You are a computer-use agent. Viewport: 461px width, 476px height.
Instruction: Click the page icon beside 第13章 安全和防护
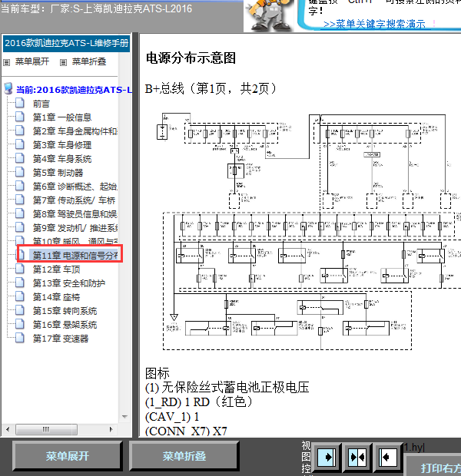pyautogui.click(x=20, y=283)
